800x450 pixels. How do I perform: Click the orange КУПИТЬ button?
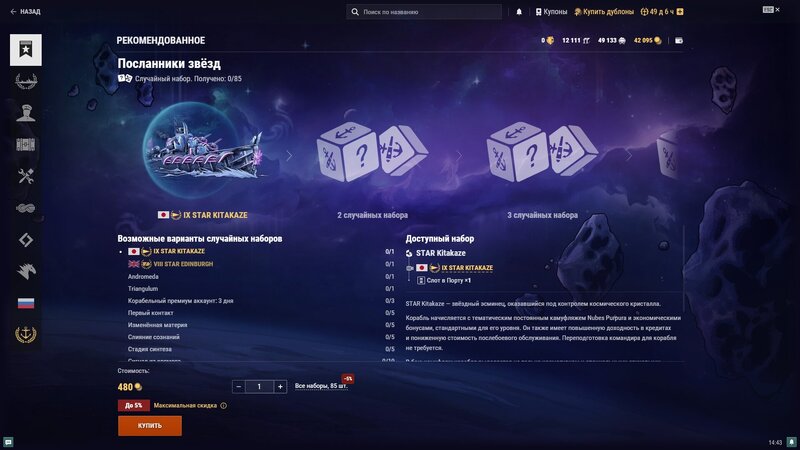coord(149,426)
